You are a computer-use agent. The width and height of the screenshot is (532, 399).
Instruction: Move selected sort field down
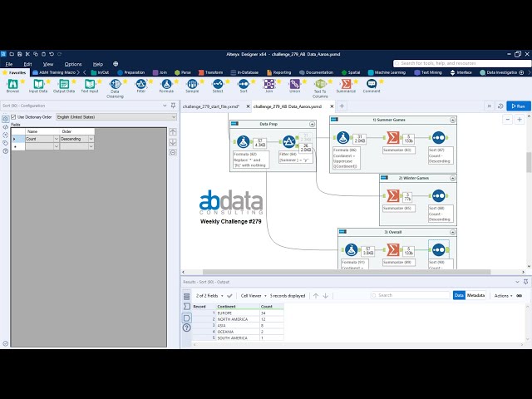coord(173,142)
